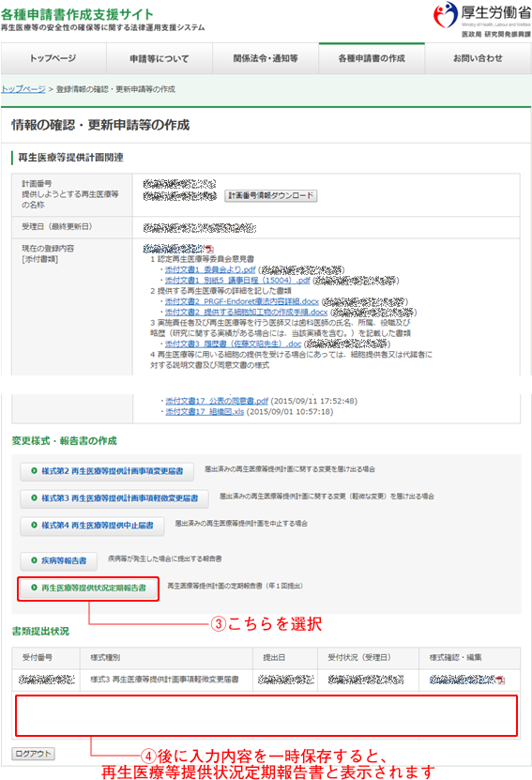Open the お問い合わせ tab
The width and height of the screenshot is (532, 780).
478,58
